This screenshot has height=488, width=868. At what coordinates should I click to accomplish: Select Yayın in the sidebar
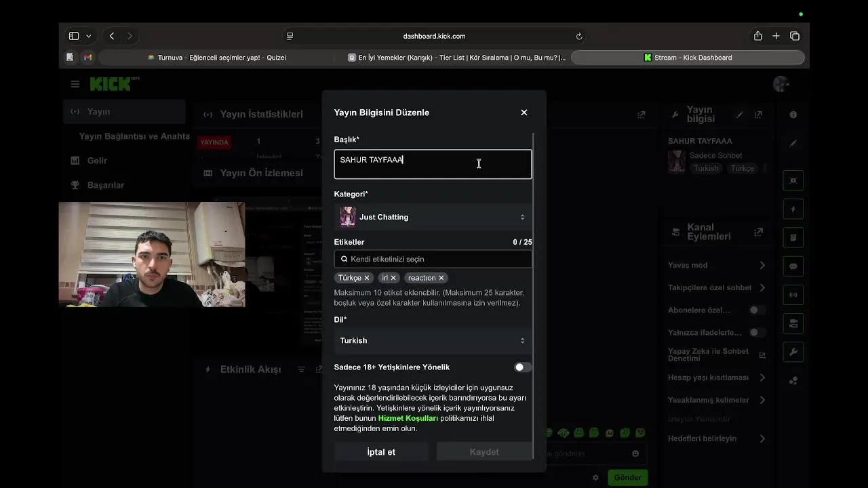(124, 112)
